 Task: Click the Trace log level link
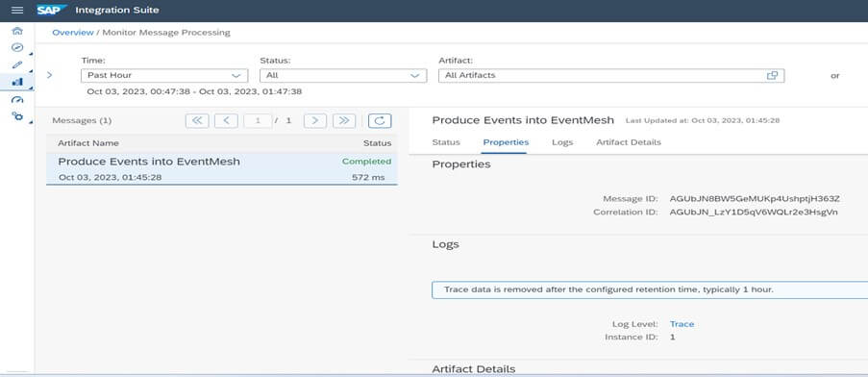[x=682, y=324]
